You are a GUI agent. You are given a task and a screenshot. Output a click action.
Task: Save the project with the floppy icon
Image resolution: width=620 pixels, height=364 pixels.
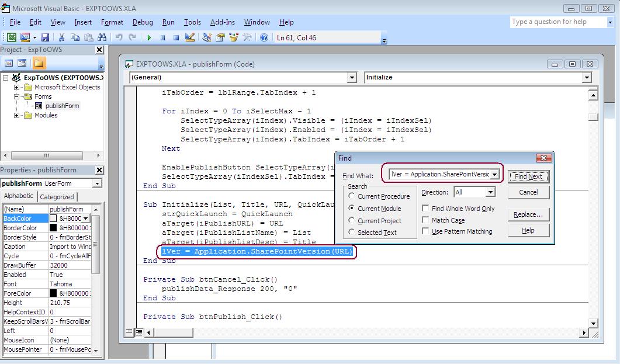[x=45, y=37]
